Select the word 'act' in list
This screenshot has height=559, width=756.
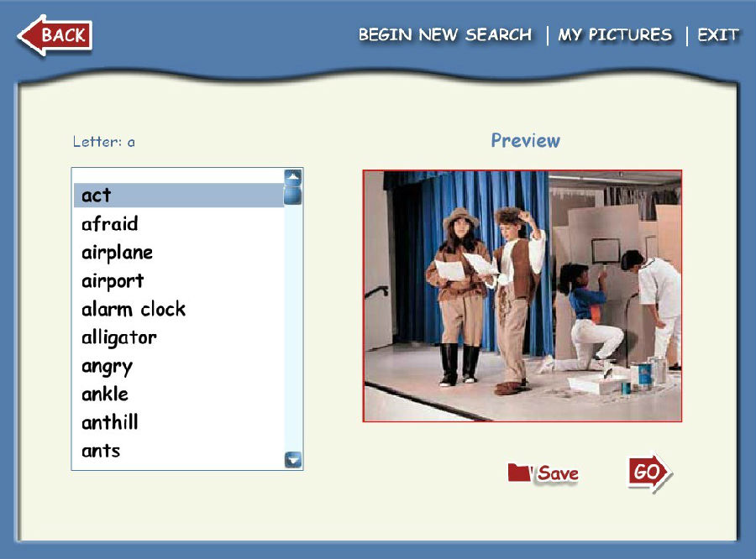pos(97,196)
